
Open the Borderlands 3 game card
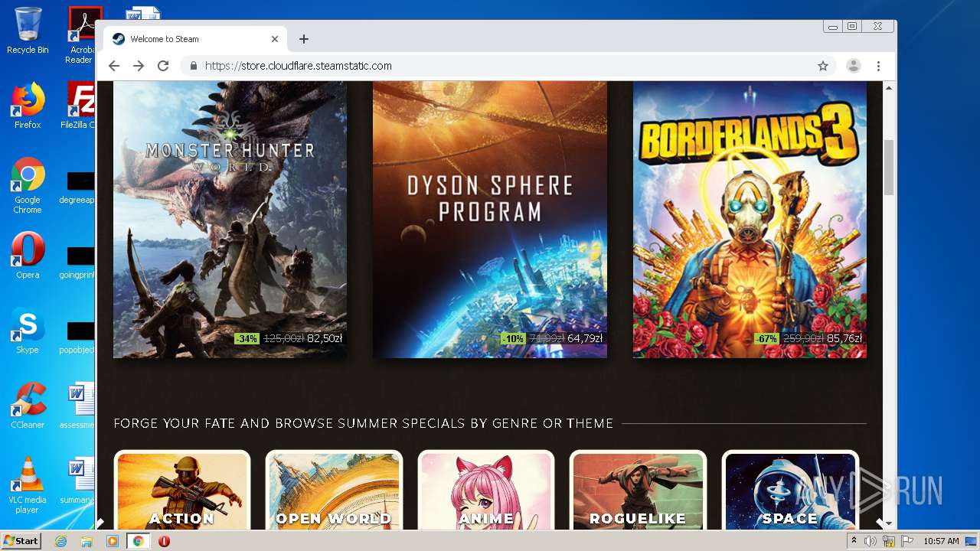[750, 220]
